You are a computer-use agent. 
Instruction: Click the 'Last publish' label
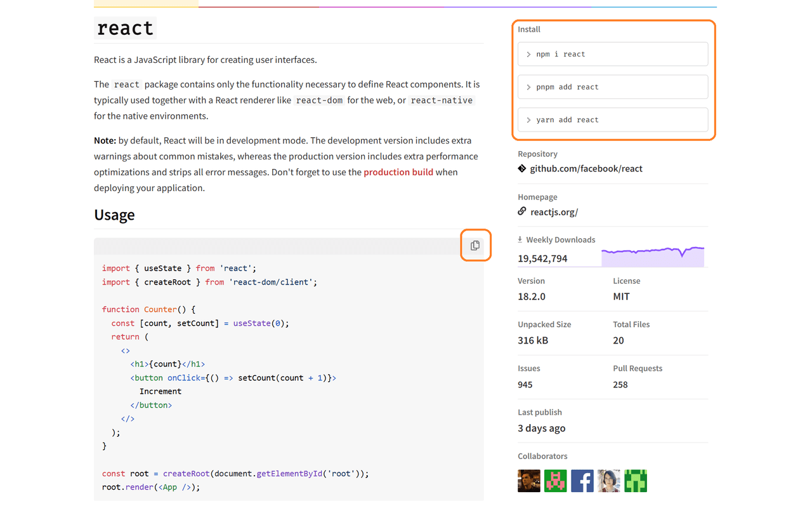tap(540, 412)
